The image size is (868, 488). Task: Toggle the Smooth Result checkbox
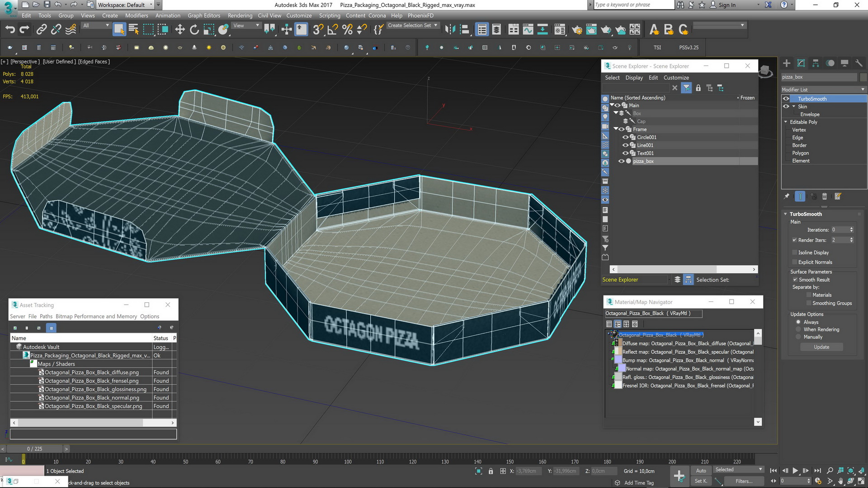pos(795,280)
